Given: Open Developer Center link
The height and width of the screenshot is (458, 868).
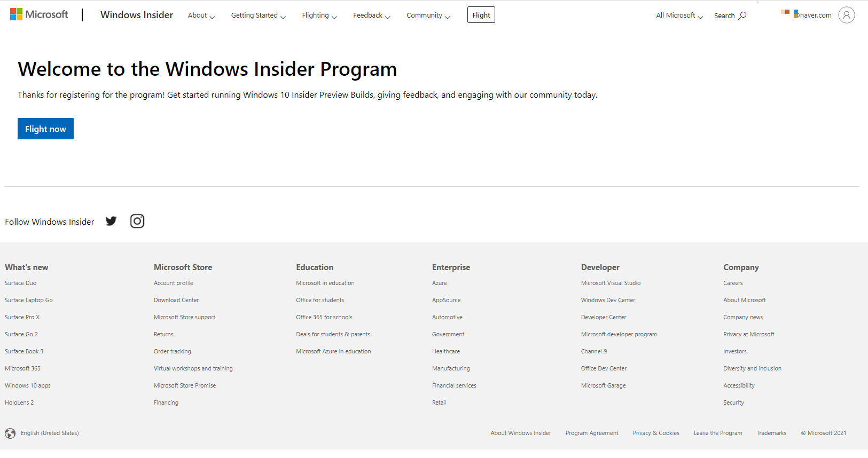Looking at the screenshot, I should pos(604,317).
